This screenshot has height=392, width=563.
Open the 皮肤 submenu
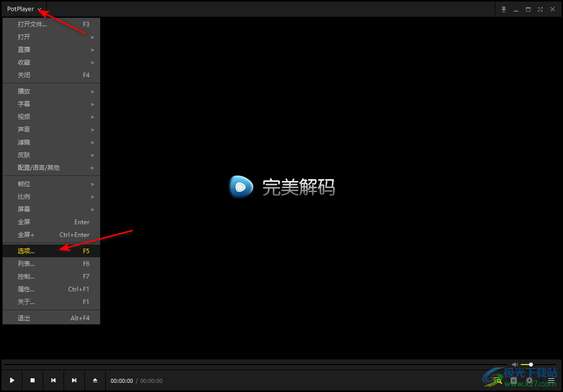coord(51,155)
